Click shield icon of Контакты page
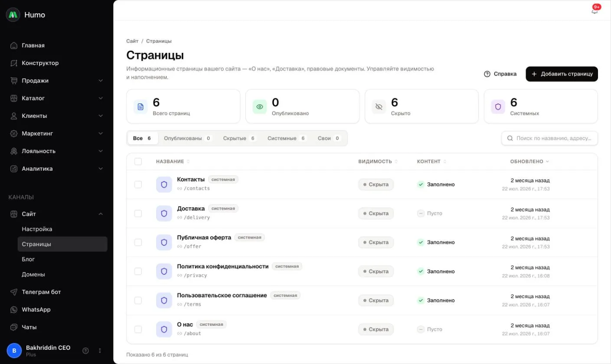This screenshot has width=611, height=364. (x=164, y=185)
